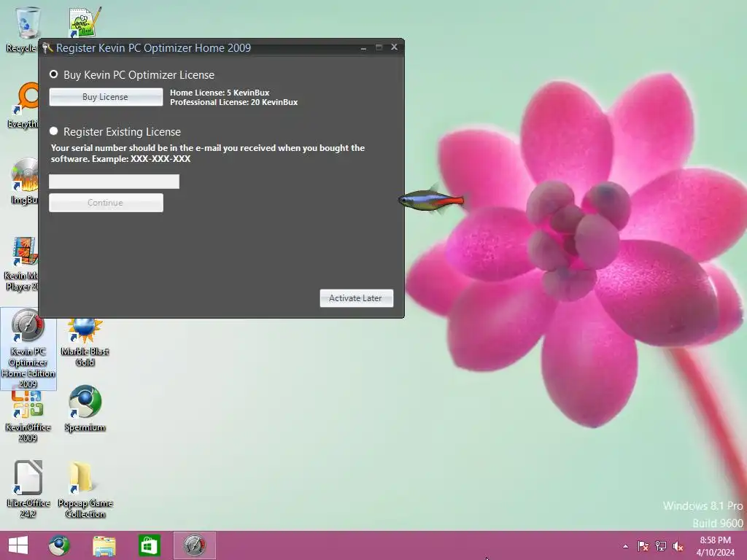Screen dimensions: 747x560
Task: Select the KevinOffice 2009 desktop icon
Action: pyautogui.click(x=28, y=416)
